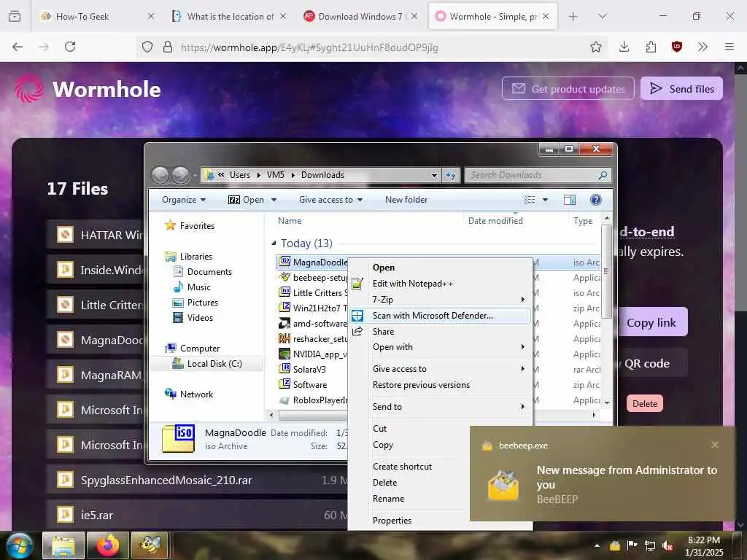Click the uBlock Origin shield icon
This screenshot has height=560, width=747.
pyautogui.click(x=676, y=47)
